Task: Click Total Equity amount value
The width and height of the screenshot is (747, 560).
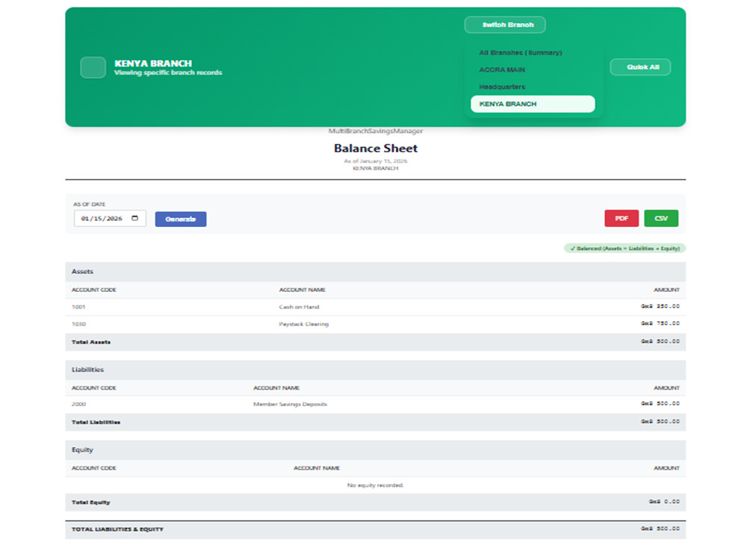Action: [x=664, y=502]
